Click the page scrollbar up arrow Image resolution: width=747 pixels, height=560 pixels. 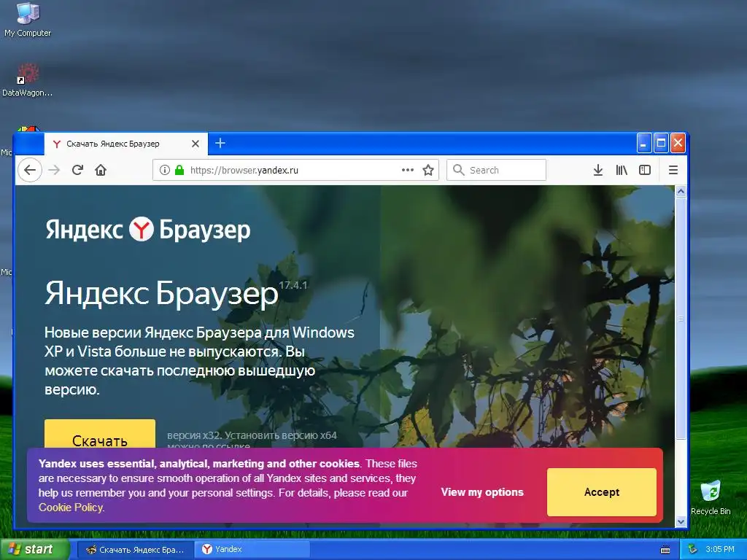tap(681, 192)
